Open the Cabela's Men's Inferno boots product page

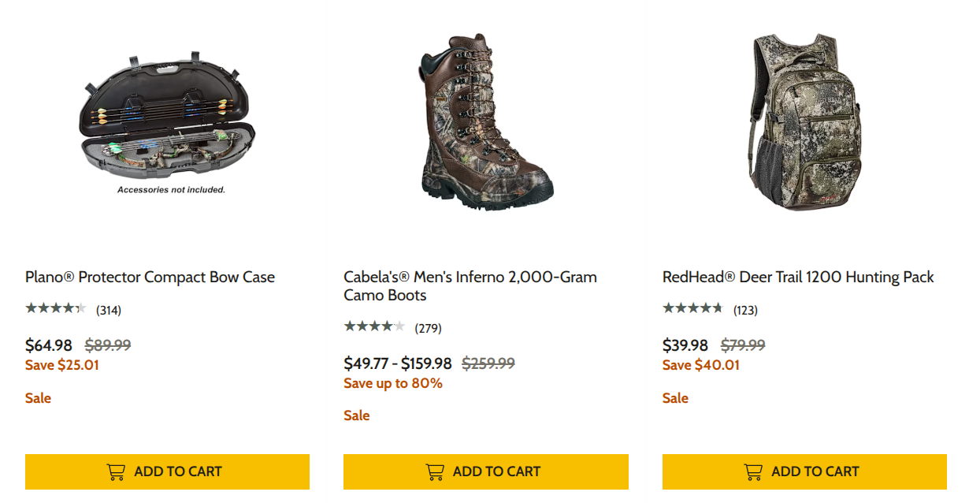click(x=470, y=285)
